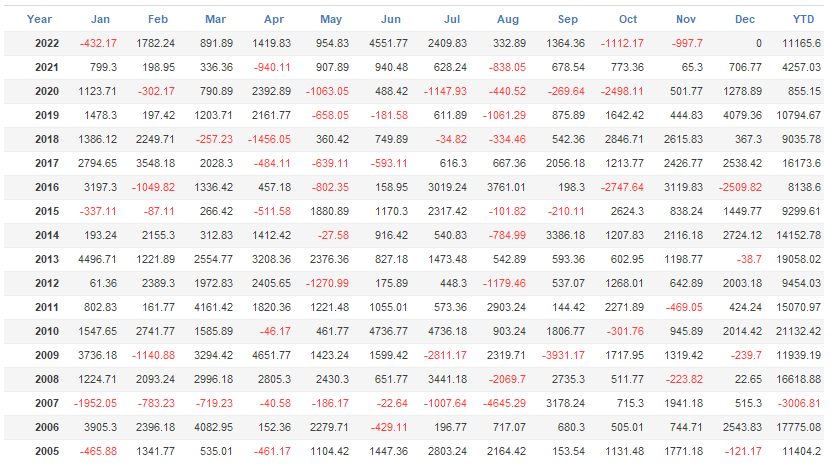Select the 2010 row label

(x=46, y=331)
